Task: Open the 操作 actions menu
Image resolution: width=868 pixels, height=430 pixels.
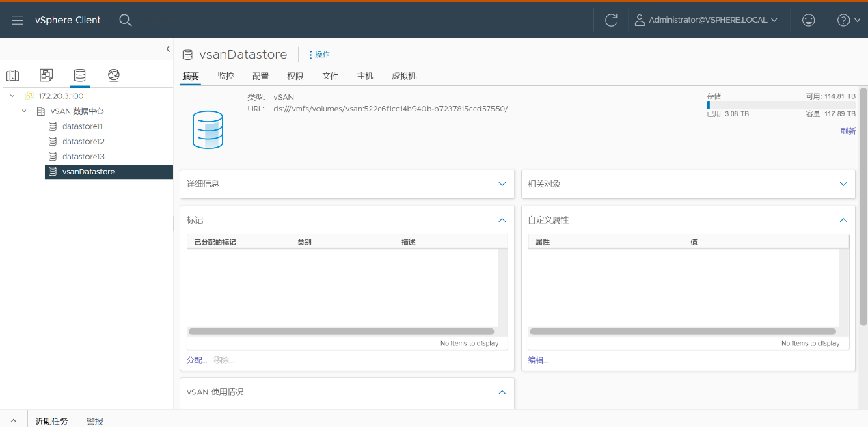Action: pyautogui.click(x=319, y=55)
